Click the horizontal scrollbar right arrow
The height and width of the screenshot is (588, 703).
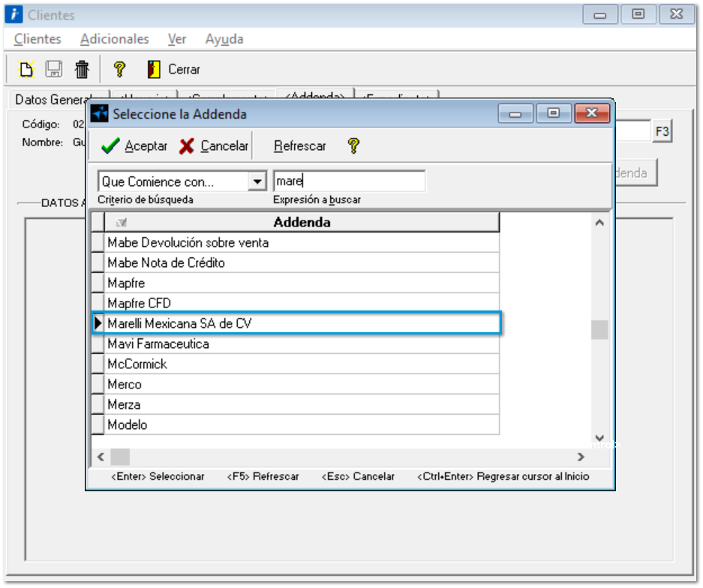click(581, 457)
